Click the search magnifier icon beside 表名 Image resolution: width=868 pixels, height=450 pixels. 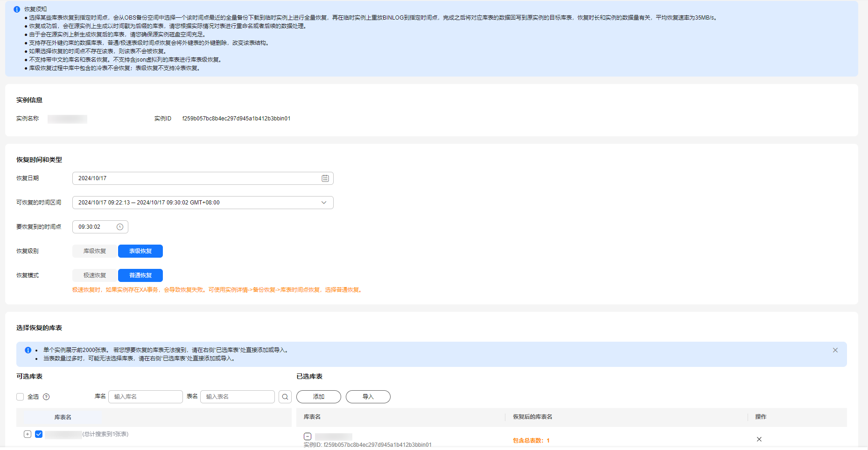pos(285,397)
